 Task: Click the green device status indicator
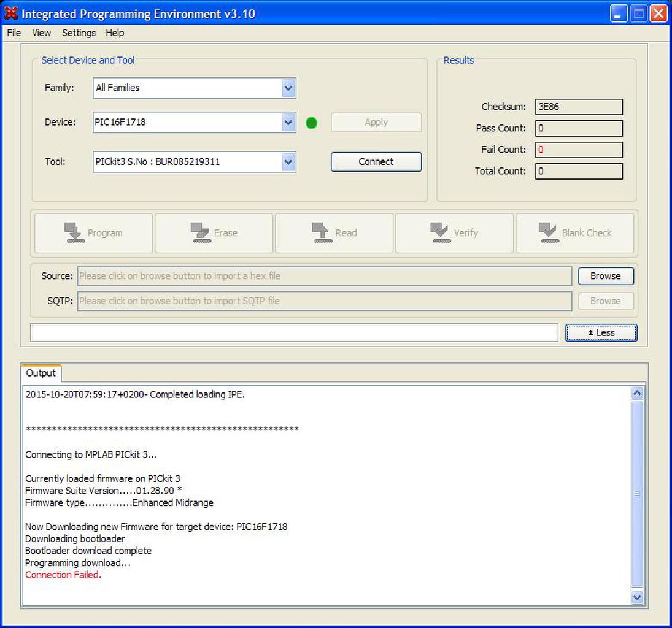click(x=312, y=123)
